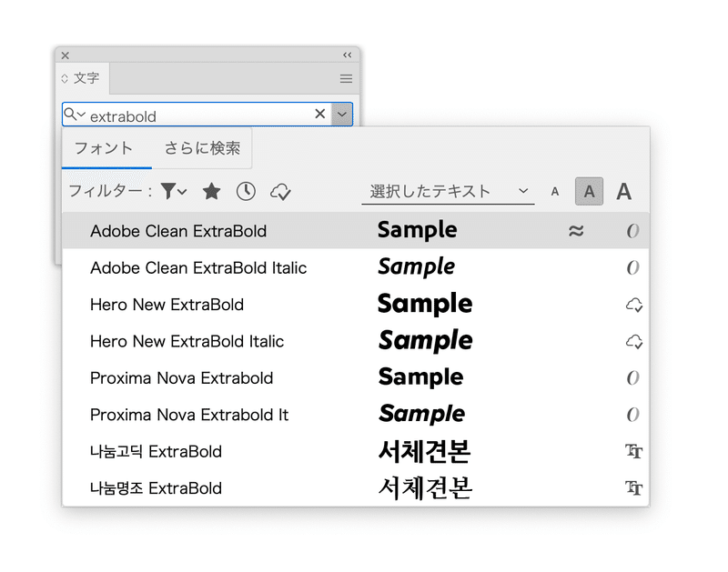Screen dimensions: 728x572
Task: Open the panel hamburger menu
Action: (x=346, y=78)
